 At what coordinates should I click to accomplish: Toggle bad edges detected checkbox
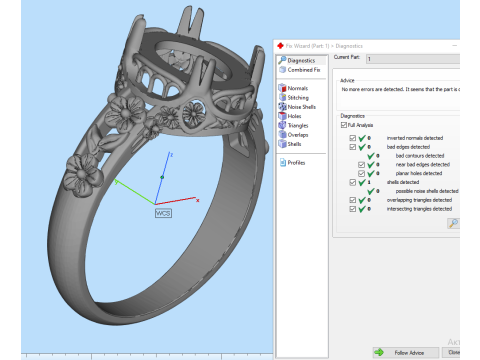353,147
